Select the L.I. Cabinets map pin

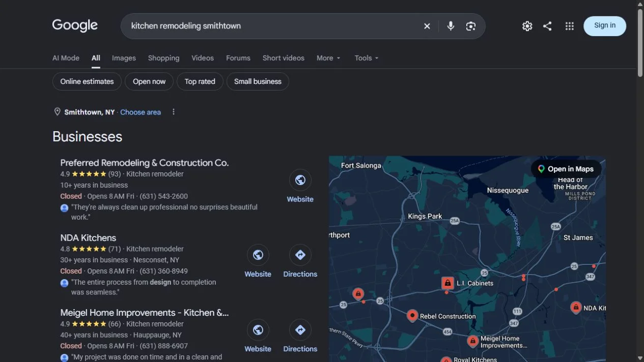447,283
